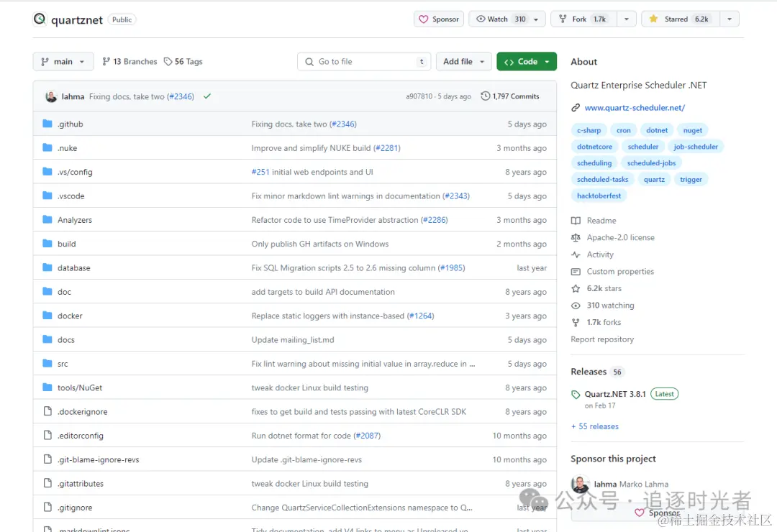Screen dimensions: 777x532
Task: Open the Add file dropdown
Action: (x=463, y=61)
